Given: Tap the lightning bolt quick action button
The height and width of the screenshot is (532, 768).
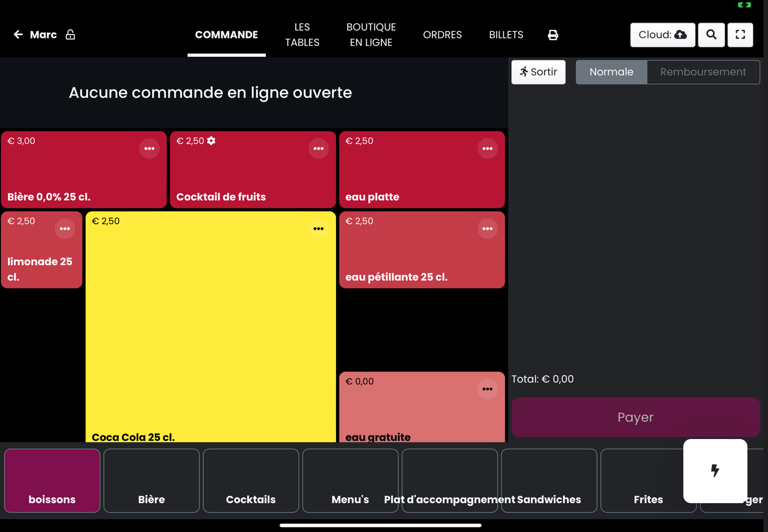Looking at the screenshot, I should point(715,471).
